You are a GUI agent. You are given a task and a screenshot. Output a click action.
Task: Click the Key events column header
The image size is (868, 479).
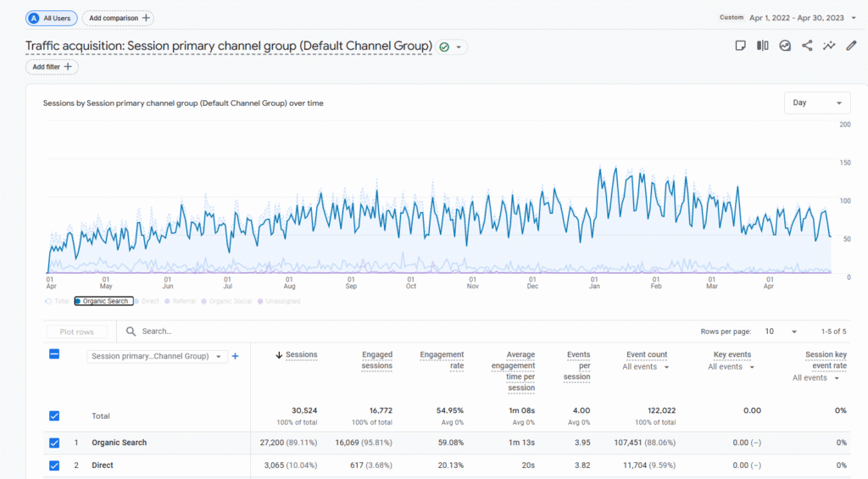click(732, 354)
